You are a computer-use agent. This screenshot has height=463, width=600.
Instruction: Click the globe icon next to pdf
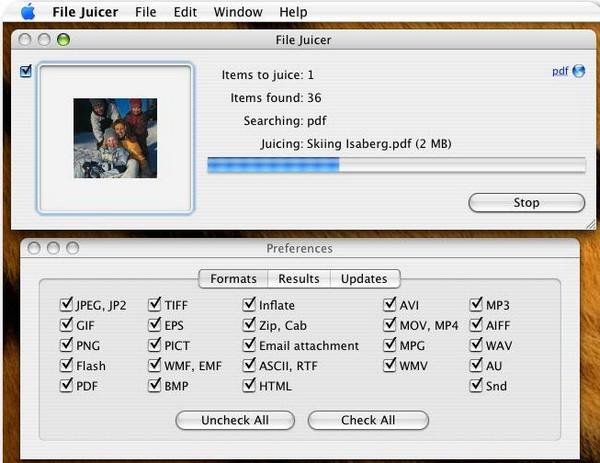point(579,71)
